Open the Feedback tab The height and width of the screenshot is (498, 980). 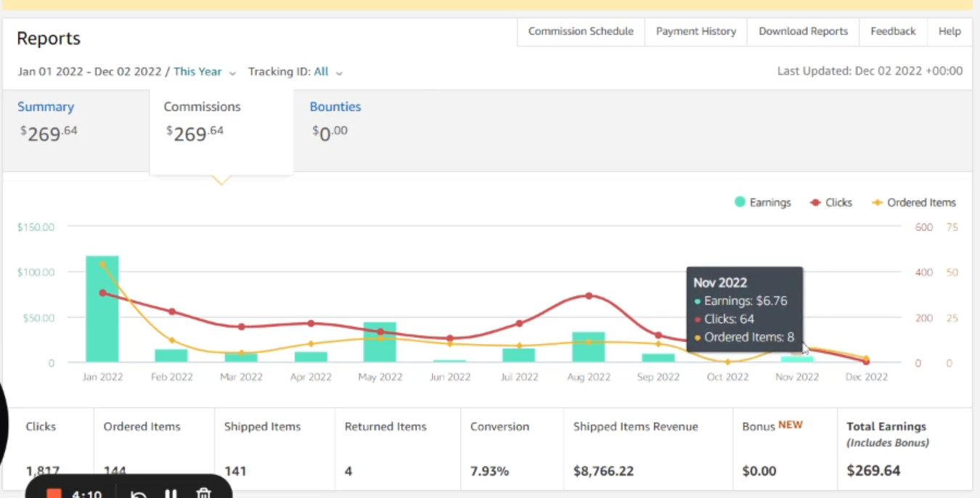click(x=893, y=32)
